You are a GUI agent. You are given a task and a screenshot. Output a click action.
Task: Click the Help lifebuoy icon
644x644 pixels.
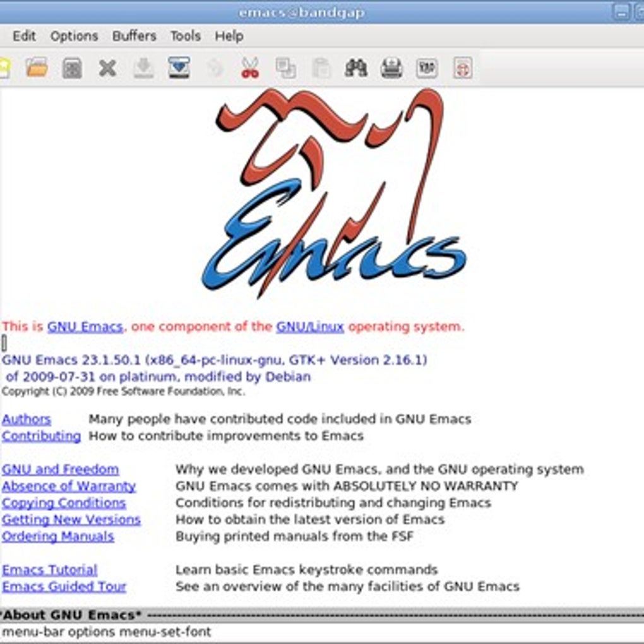tap(462, 68)
